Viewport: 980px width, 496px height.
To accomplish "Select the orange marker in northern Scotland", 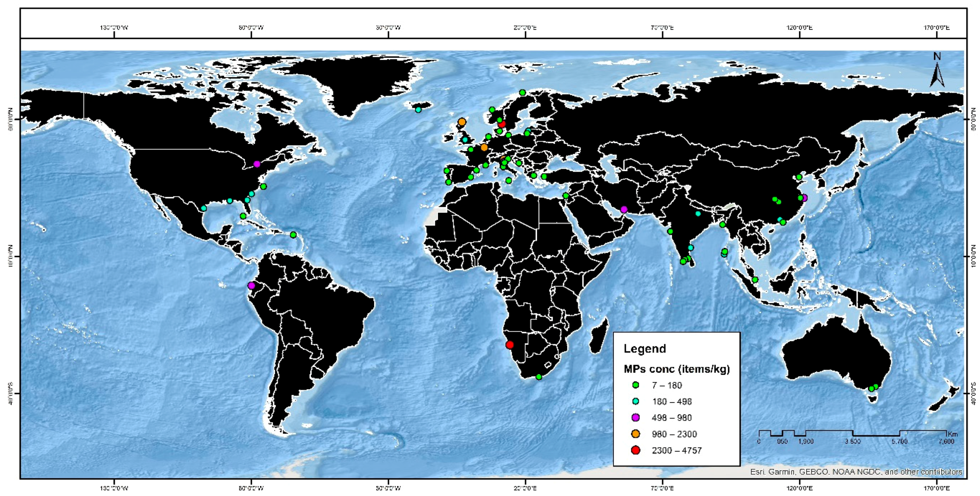I will click(x=462, y=122).
